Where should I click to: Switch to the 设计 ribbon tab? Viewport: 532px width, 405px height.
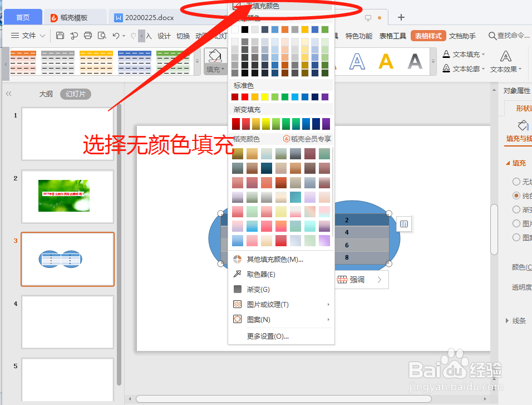pos(163,35)
